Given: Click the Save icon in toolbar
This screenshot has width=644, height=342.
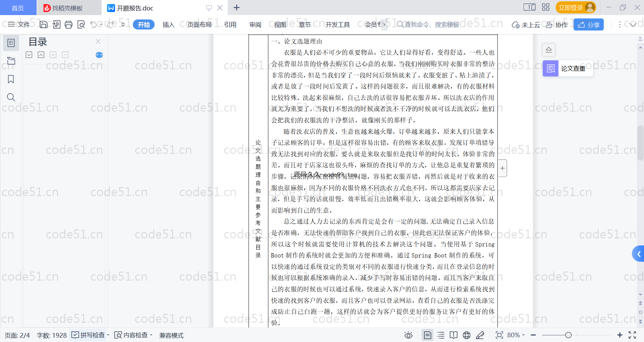Looking at the screenshot, I should tap(44, 24).
